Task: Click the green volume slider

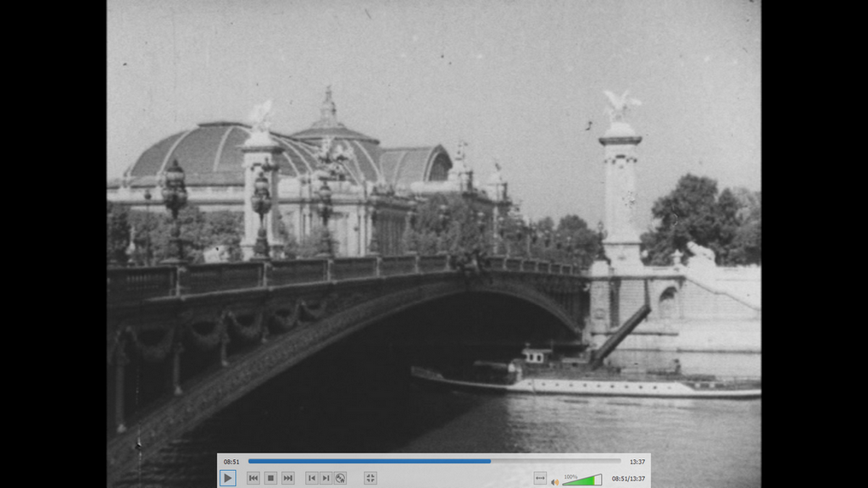Action: (585, 480)
